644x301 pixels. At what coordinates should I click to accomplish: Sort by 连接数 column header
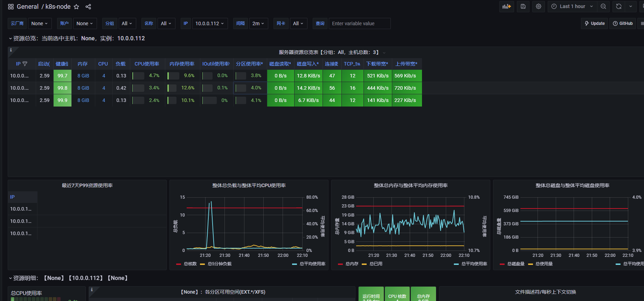pos(332,64)
